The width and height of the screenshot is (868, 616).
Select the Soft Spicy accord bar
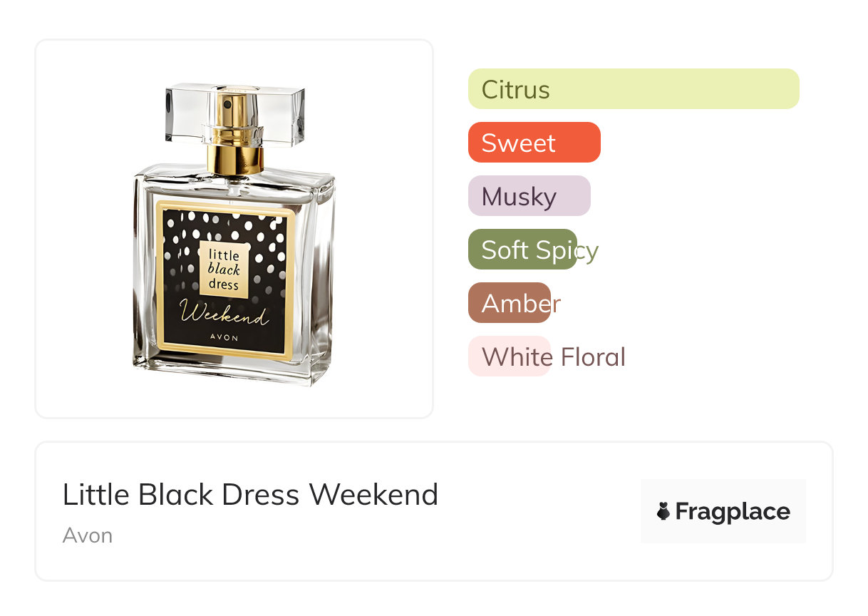(522, 250)
